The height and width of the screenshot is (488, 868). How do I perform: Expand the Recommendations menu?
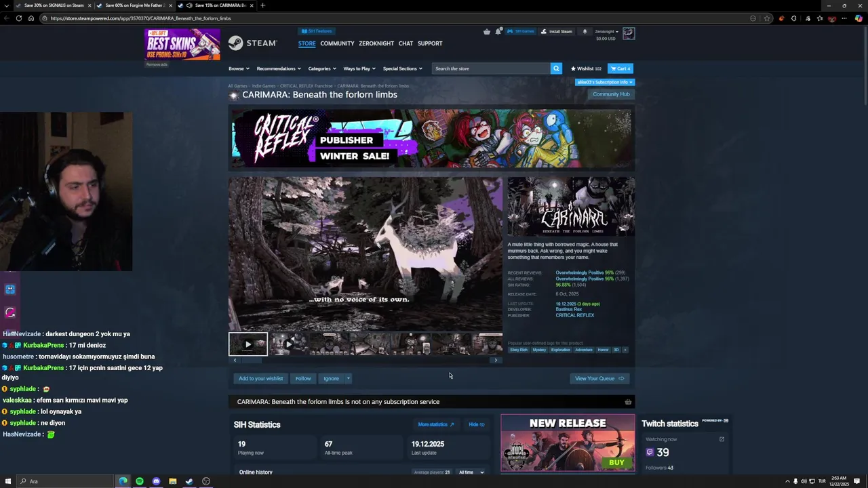(279, 68)
